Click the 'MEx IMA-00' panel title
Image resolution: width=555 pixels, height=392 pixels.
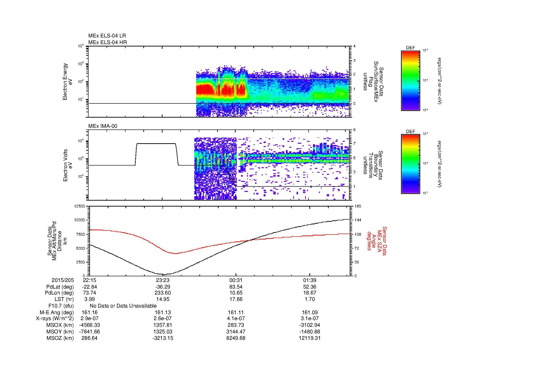[103, 126]
